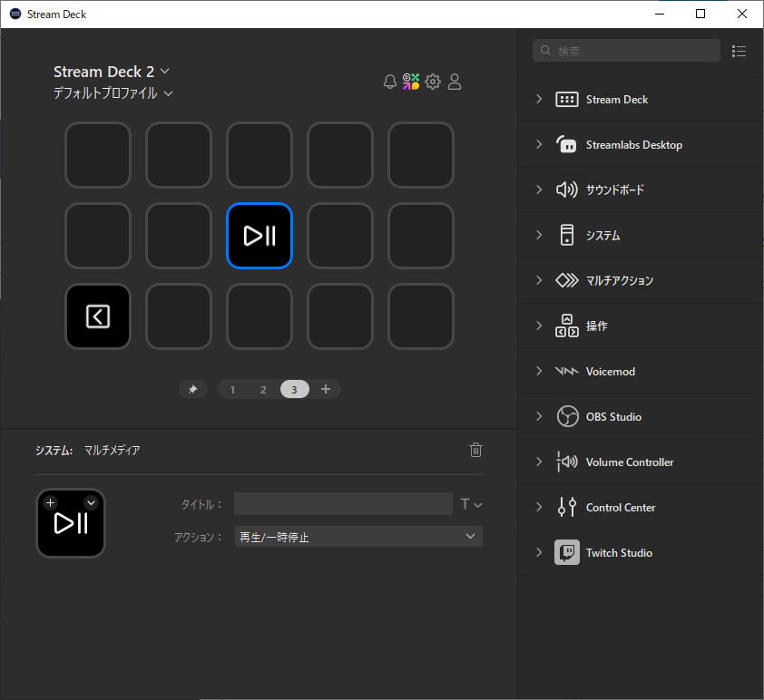
Task: Click the large play/pause key preview
Action: 71,523
